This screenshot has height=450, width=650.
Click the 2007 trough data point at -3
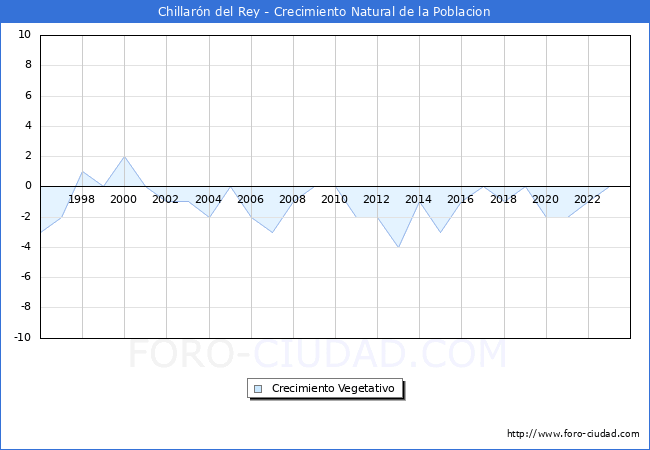pos(272,232)
